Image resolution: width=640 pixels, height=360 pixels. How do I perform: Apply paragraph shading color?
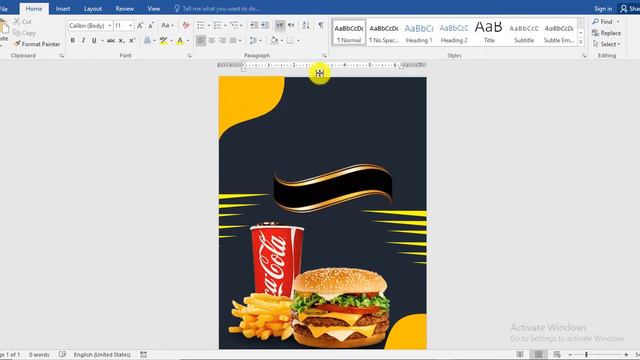[x=274, y=40]
